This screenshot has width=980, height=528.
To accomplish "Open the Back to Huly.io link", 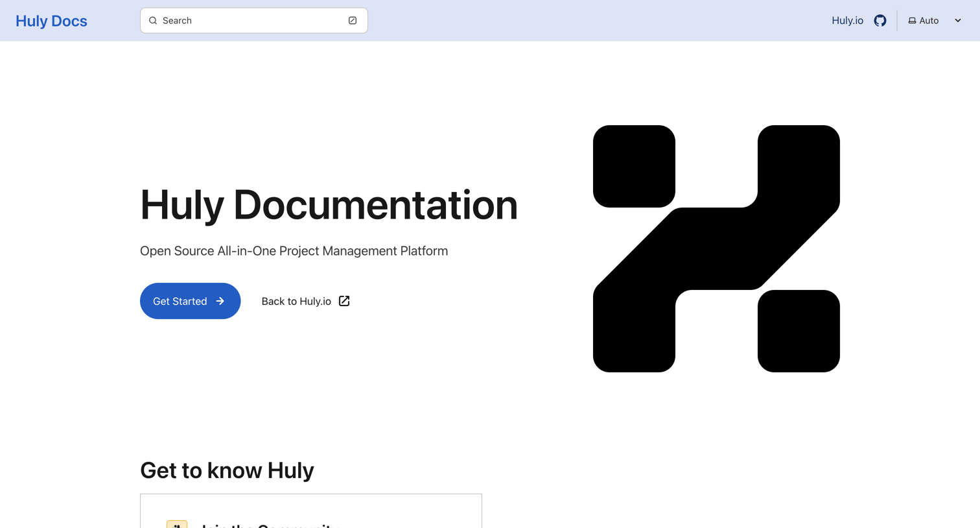I will 305,301.
